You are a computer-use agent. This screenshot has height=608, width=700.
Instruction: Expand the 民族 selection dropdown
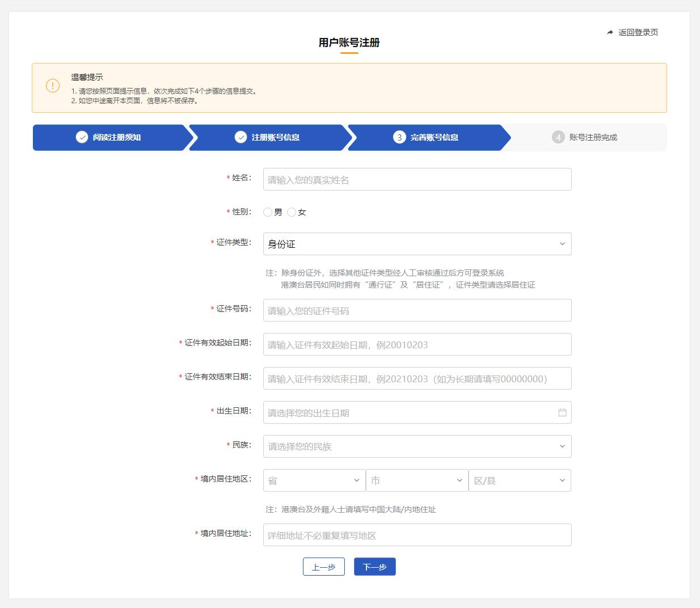pos(417,446)
